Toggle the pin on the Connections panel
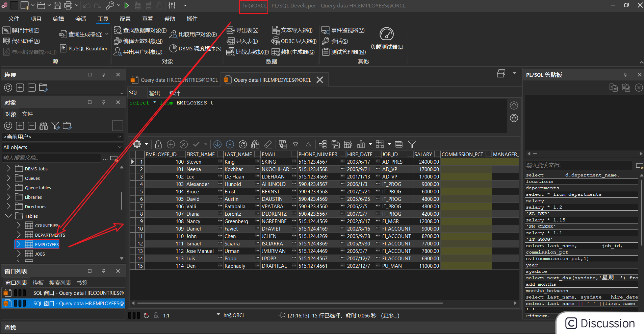Viewport: 644px width, 334px height. (x=104, y=74)
